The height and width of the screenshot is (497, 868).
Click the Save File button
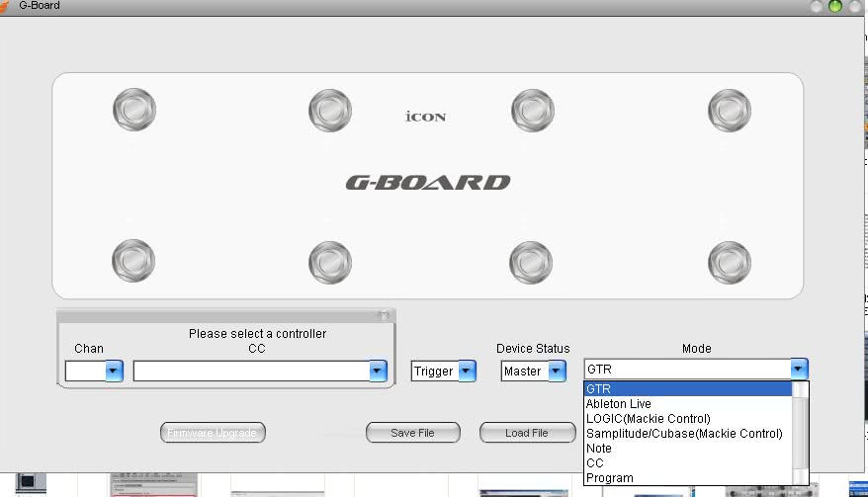412,433
